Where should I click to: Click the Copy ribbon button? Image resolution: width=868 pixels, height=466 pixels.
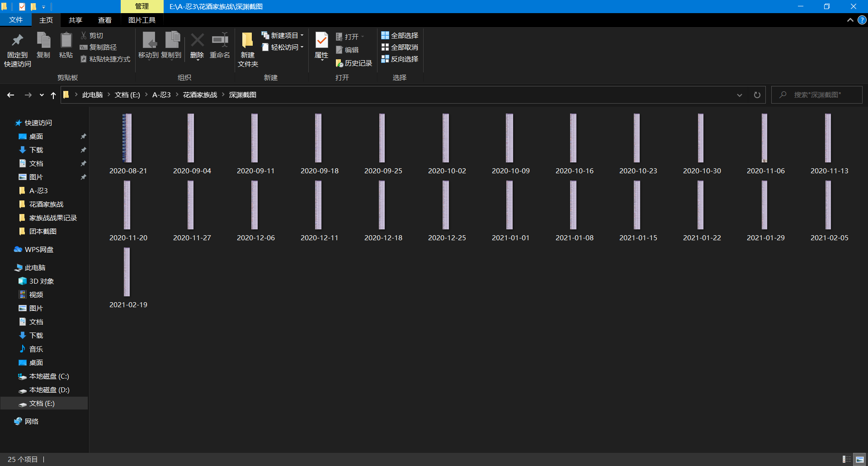point(43,46)
